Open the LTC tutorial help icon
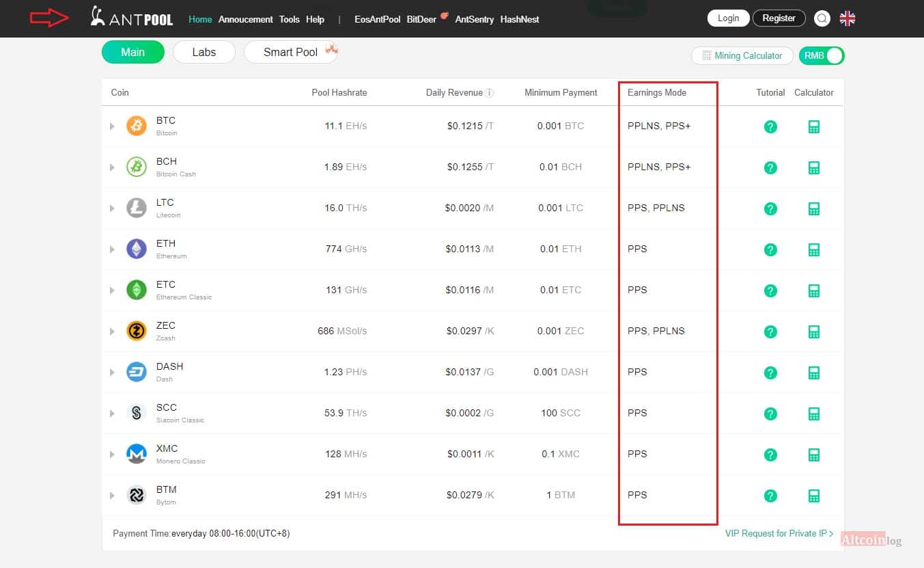 [770, 208]
